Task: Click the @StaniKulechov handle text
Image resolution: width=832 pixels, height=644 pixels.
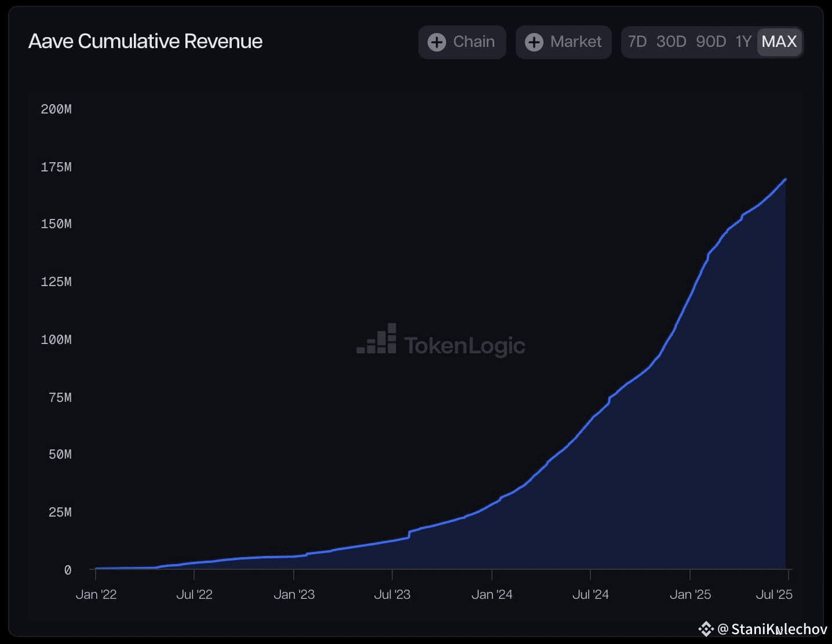Action: (772, 629)
